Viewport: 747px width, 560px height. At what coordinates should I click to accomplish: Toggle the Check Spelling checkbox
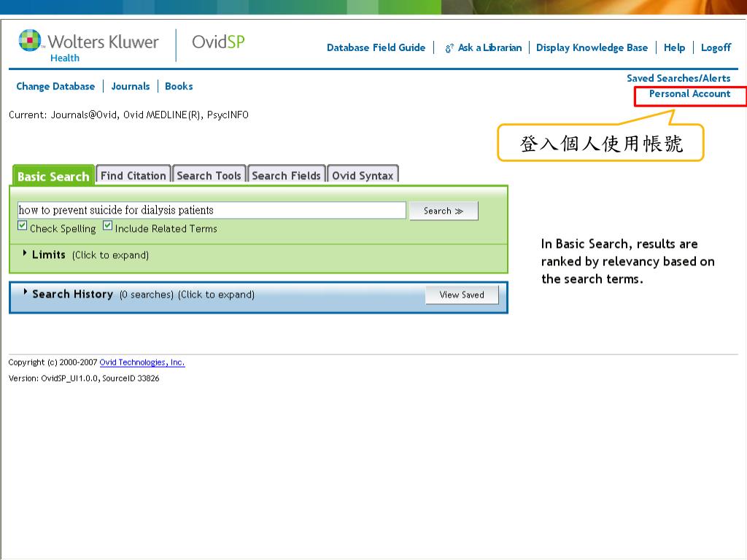[x=23, y=226]
